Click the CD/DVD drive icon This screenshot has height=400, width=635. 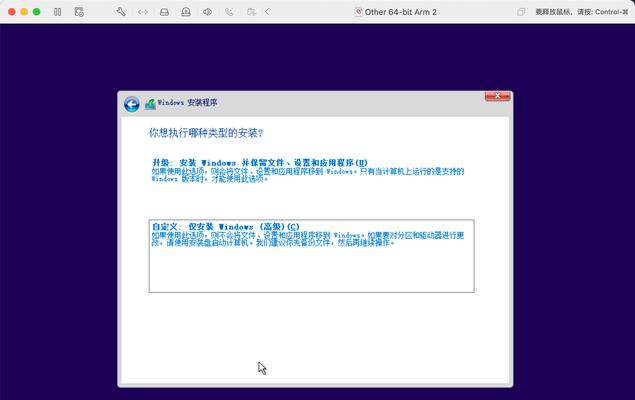tap(186, 12)
